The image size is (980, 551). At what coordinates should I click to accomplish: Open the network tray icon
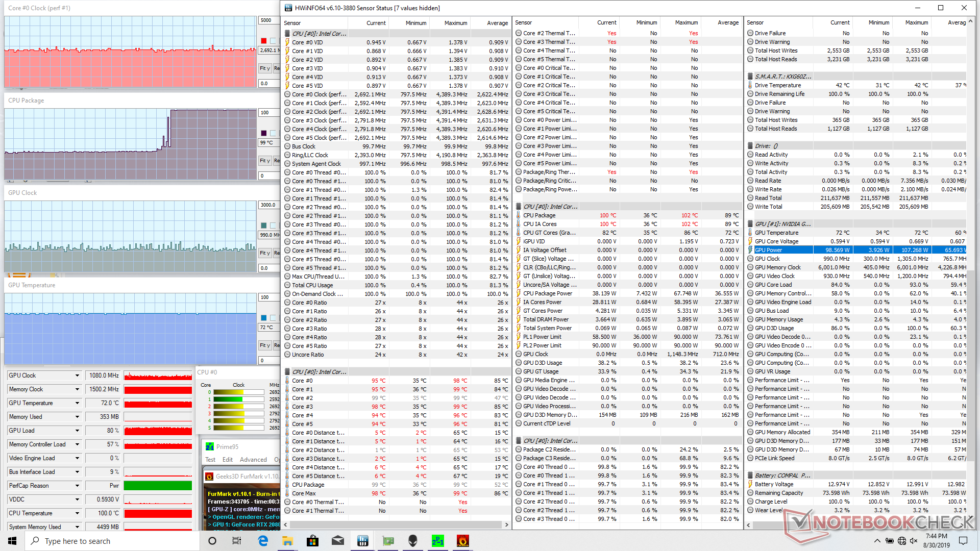(x=902, y=541)
